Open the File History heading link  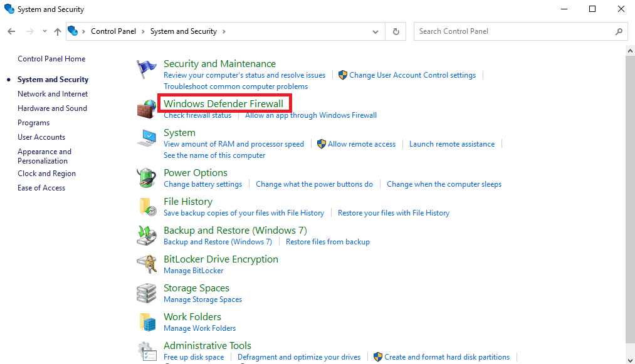tap(188, 201)
